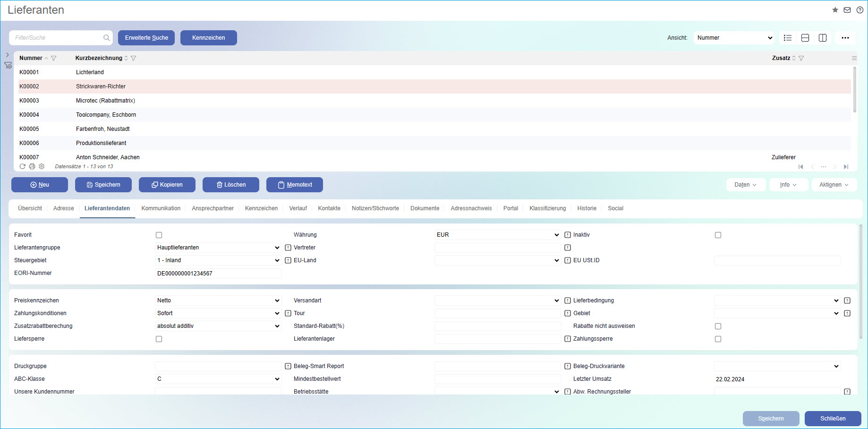868x429 pixels.
Task: Print the supplier list via printer icon
Action: tap(32, 166)
